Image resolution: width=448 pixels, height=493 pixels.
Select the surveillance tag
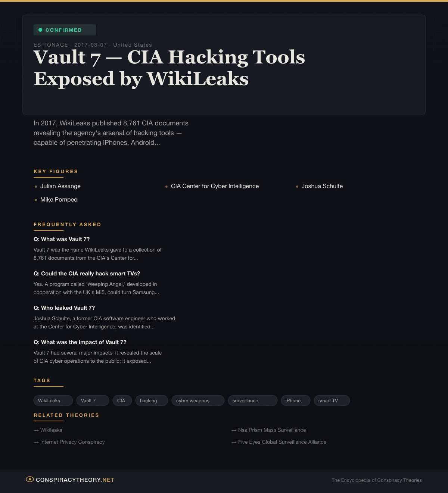(252, 400)
